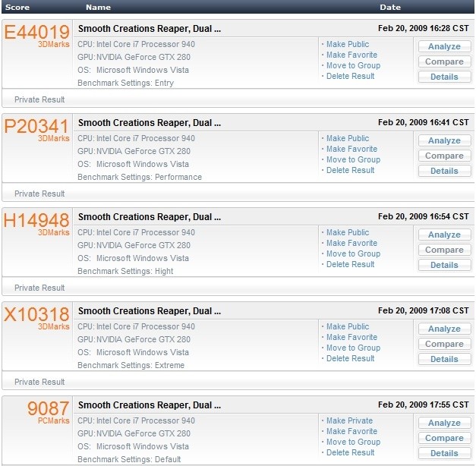Move the E44019 result to a group
This screenshot has width=476, height=466.
353,65
